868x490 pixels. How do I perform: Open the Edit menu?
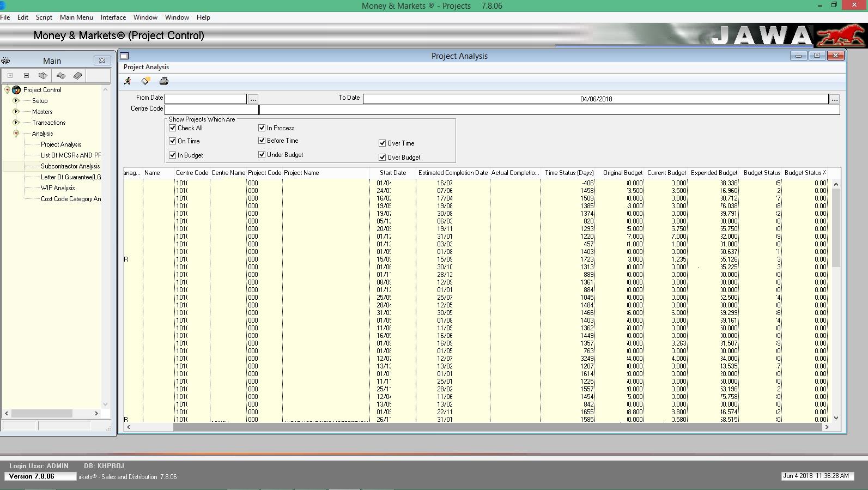click(x=23, y=17)
